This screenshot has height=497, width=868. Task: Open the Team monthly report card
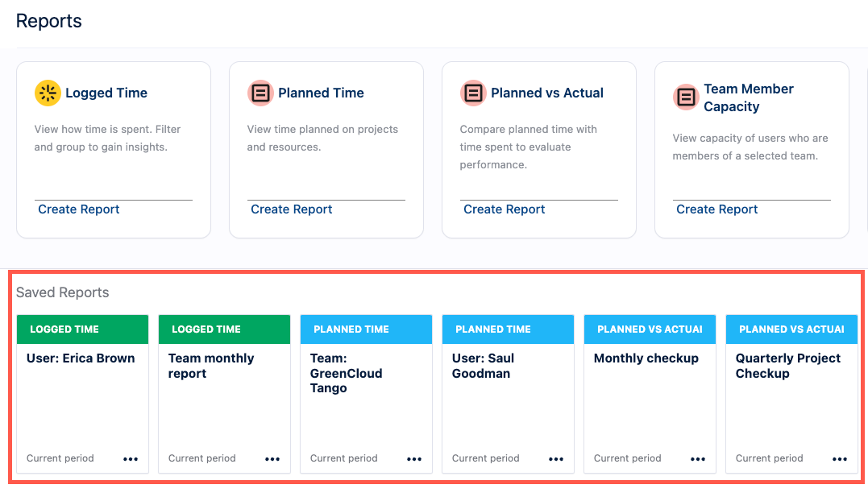pyautogui.click(x=211, y=366)
